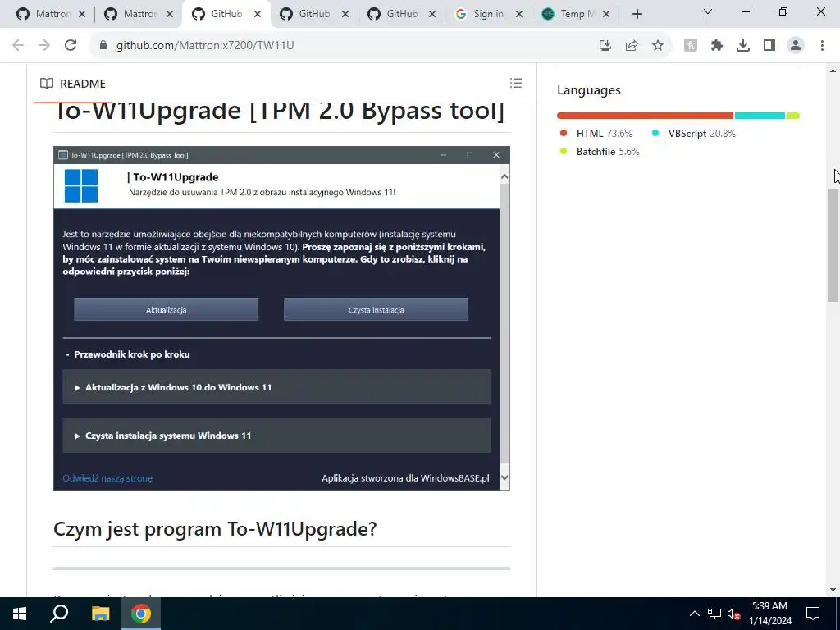Click the red HTML segment of language bar

click(645, 116)
